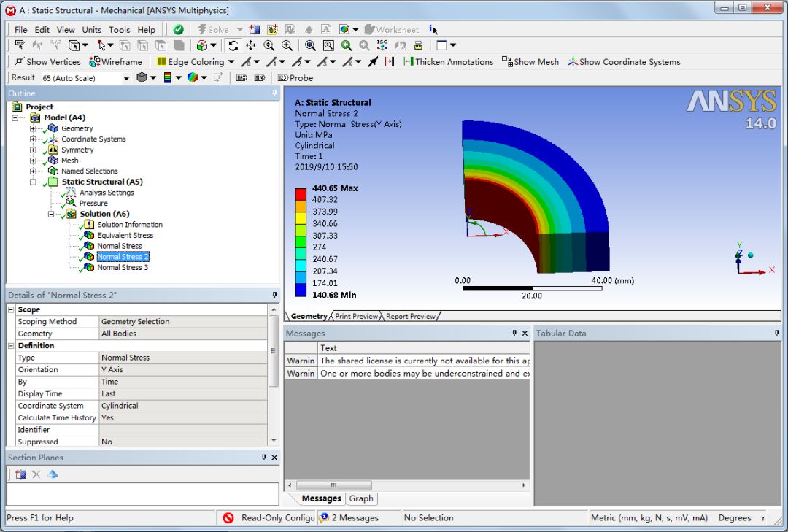Open the Units menu
The height and width of the screenshot is (532, 788).
(x=91, y=30)
